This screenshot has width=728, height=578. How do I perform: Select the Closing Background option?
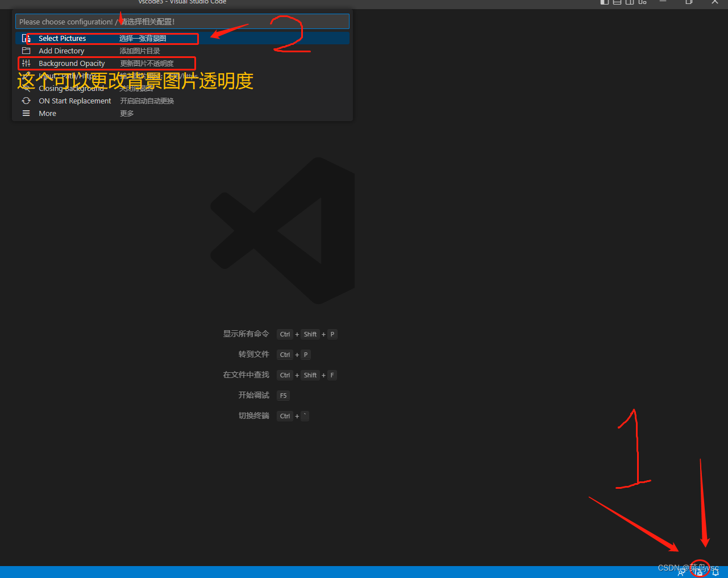[x=182, y=88]
